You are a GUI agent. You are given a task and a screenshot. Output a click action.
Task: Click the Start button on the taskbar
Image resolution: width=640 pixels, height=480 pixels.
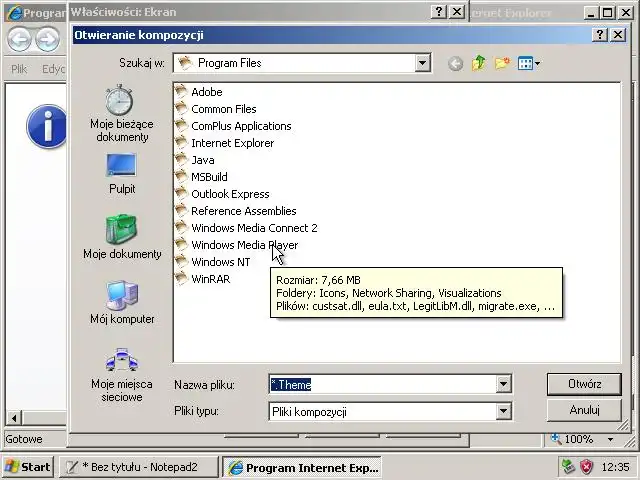[x=28, y=467]
